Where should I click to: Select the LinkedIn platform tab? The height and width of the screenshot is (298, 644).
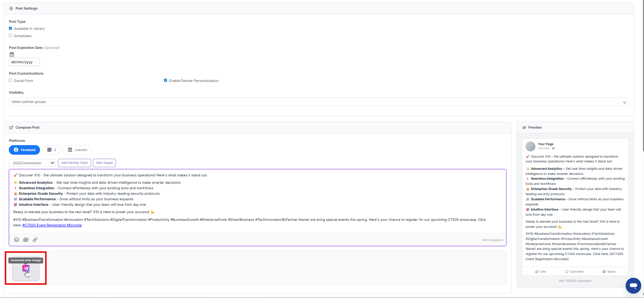pyautogui.click(x=77, y=150)
